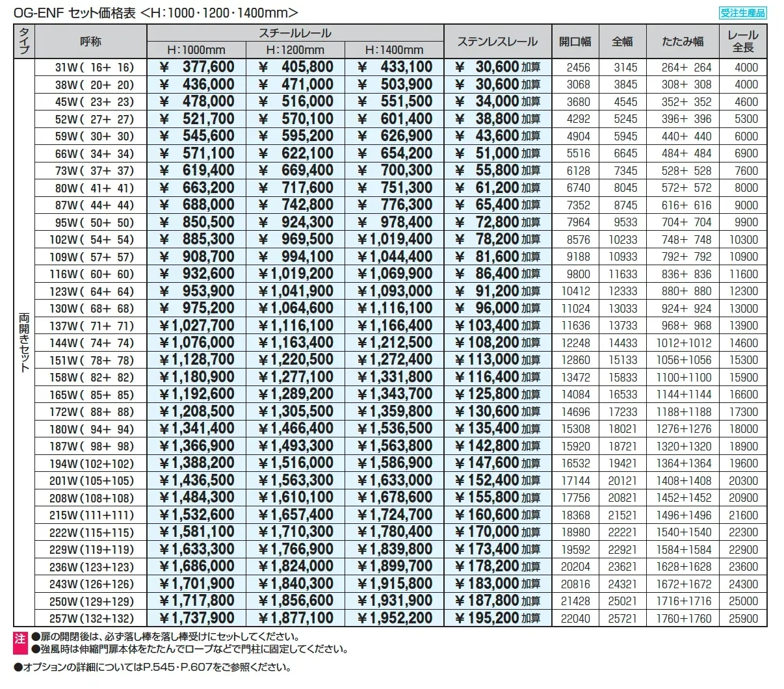Click the ¥1,019,400 price cell
The height and width of the screenshot is (689, 784).
[x=394, y=239]
